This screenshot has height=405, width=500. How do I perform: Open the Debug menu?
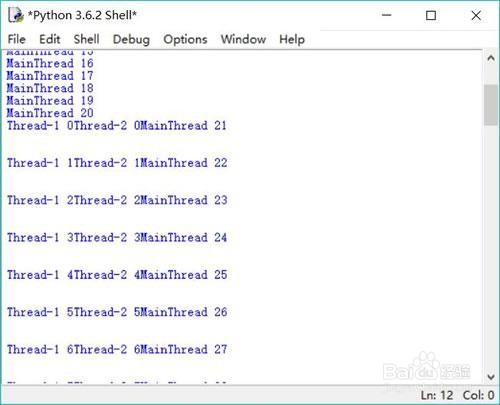(131, 39)
